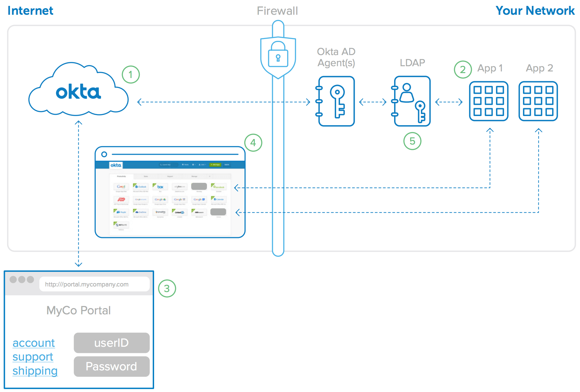580x392 pixels.
Task: Focus the Password field
Action: tap(111, 366)
